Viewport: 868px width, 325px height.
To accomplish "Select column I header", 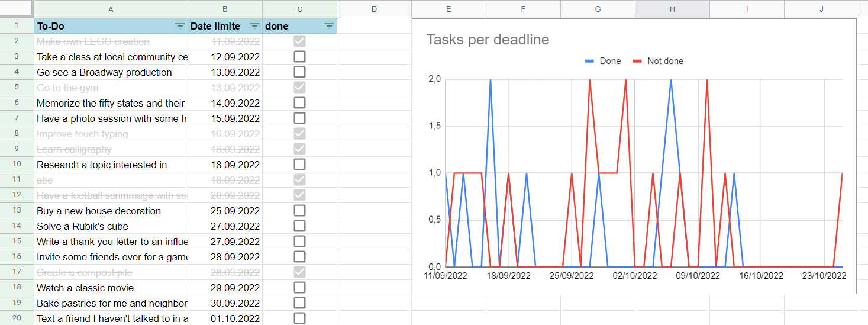I will pyautogui.click(x=747, y=9).
